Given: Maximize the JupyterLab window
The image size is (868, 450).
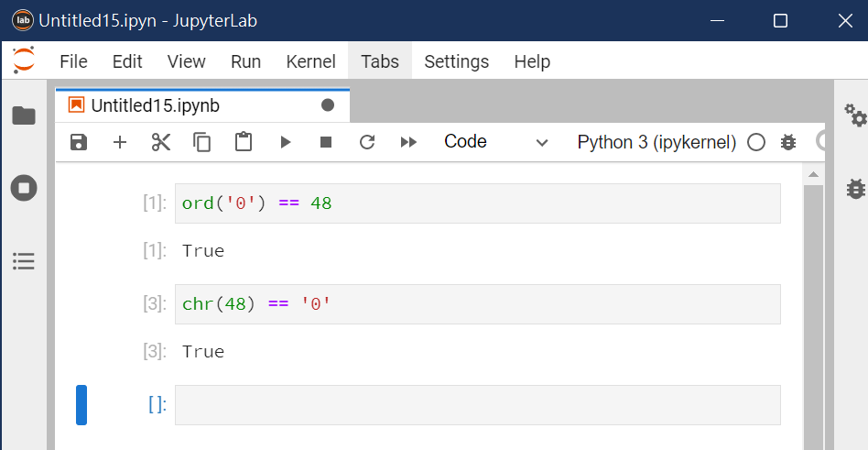Looking at the screenshot, I should pyautogui.click(x=780, y=21).
